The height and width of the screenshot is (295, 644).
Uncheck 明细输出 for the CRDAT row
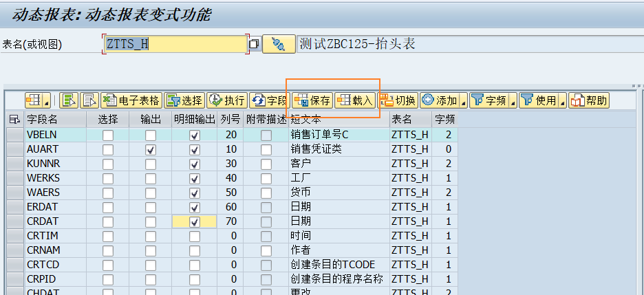(x=195, y=221)
